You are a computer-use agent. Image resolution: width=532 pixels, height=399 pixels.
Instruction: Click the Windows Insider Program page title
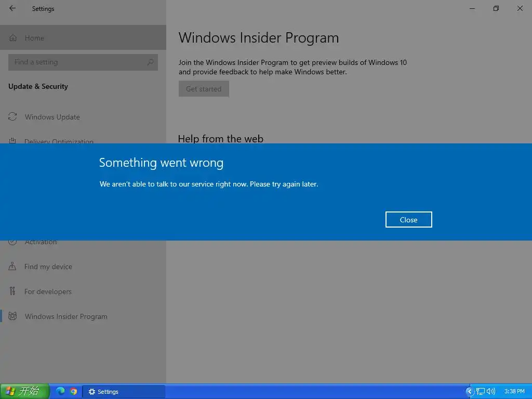[x=259, y=37]
